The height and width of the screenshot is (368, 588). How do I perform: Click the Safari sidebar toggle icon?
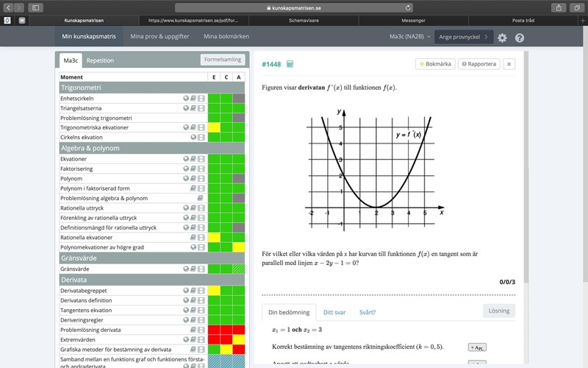(35, 7)
